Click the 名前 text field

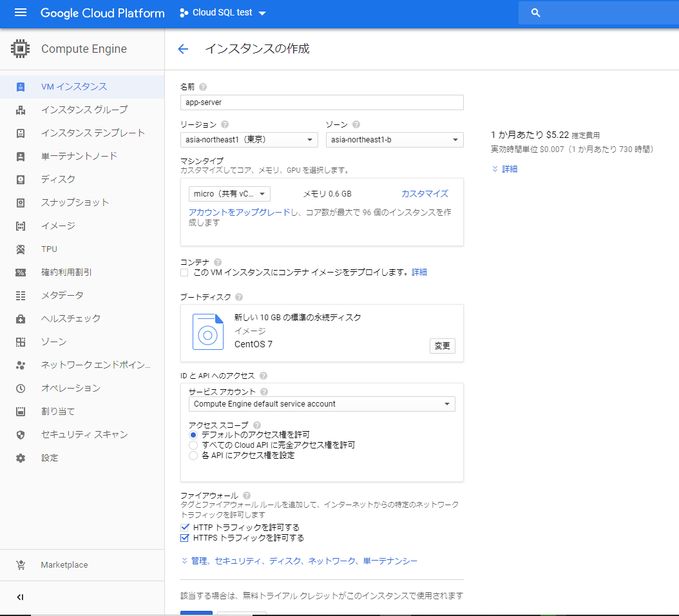click(x=321, y=102)
